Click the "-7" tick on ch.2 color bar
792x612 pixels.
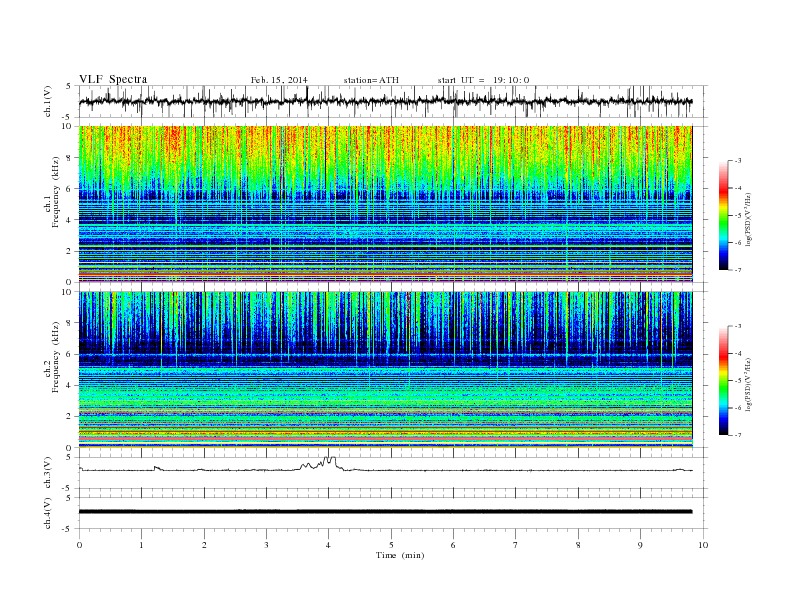point(738,435)
